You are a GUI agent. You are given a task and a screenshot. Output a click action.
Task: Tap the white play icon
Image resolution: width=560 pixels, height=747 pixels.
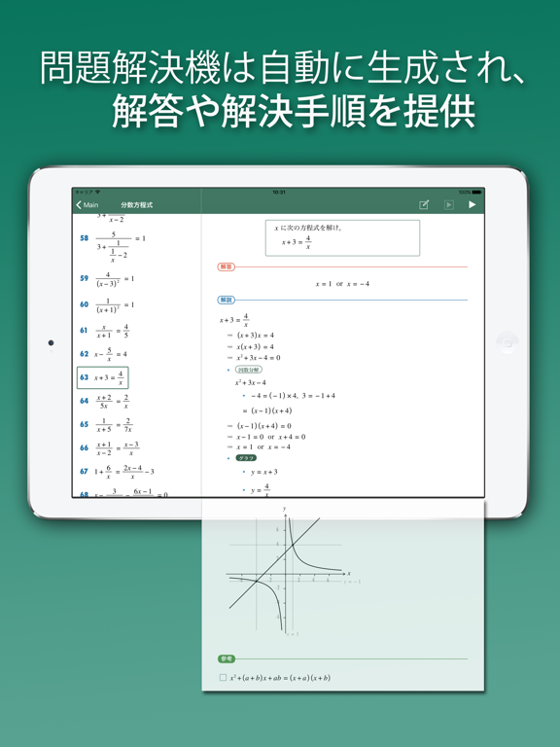click(472, 204)
